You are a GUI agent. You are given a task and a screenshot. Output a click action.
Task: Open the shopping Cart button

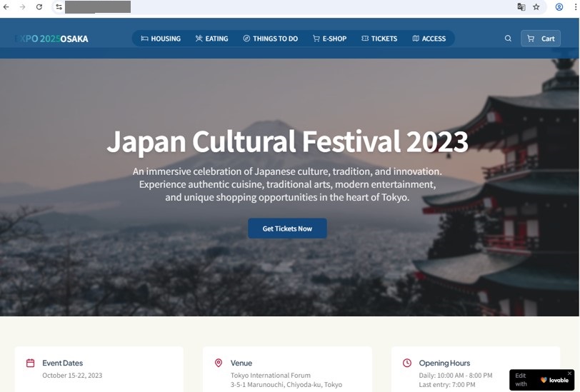[x=540, y=39]
